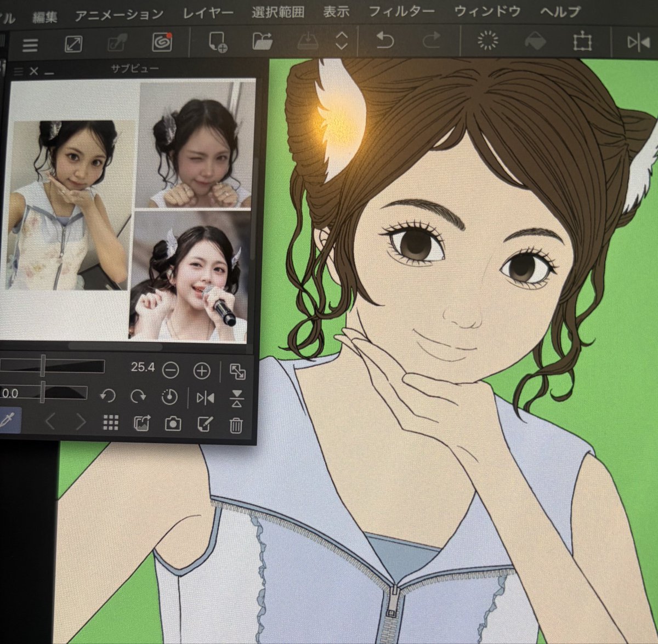Click the edit pencil icon in Sub View
The width and height of the screenshot is (658, 644).
[205, 424]
